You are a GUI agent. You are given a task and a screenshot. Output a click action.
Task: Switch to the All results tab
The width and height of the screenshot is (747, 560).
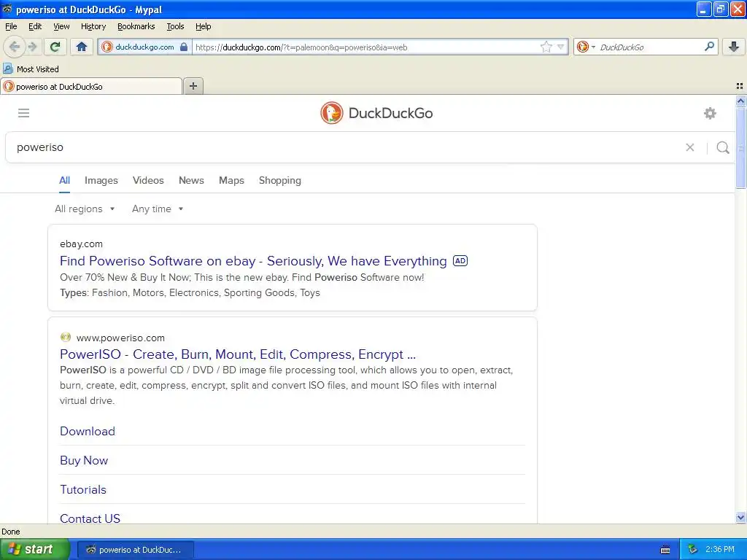tap(64, 181)
